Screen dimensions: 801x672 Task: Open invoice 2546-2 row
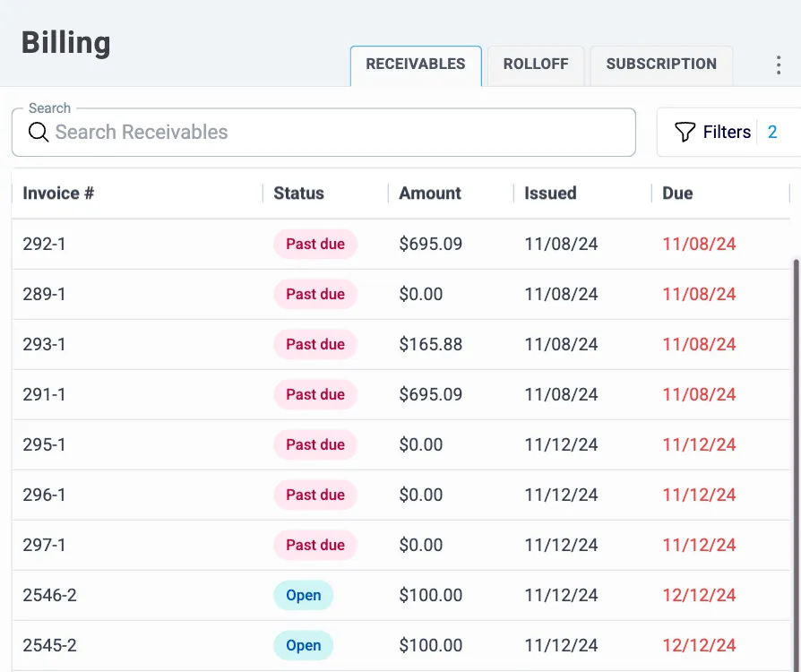(x=49, y=595)
